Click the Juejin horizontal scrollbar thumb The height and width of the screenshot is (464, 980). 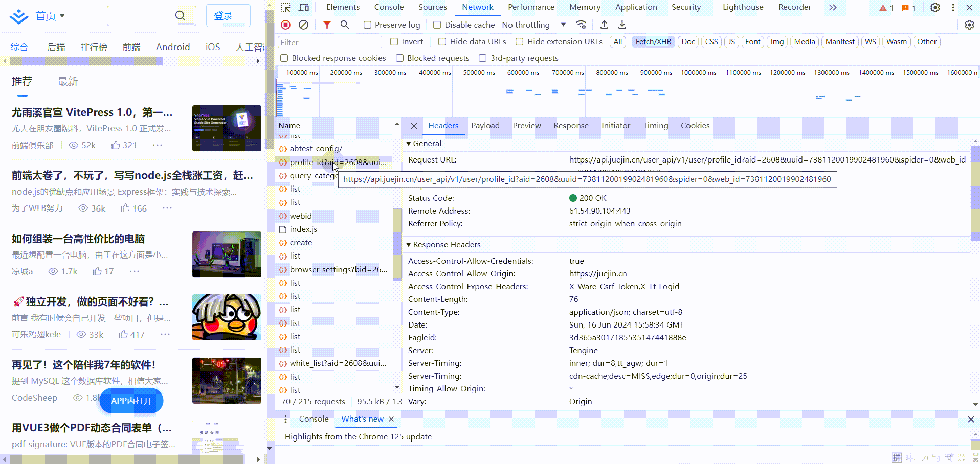[x=86, y=61]
